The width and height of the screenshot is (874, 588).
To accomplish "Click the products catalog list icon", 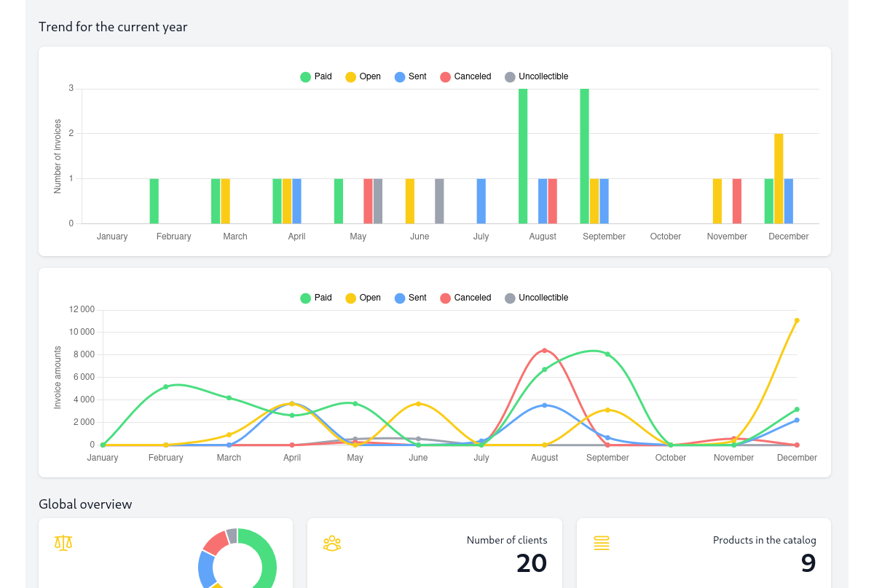I will [x=602, y=543].
